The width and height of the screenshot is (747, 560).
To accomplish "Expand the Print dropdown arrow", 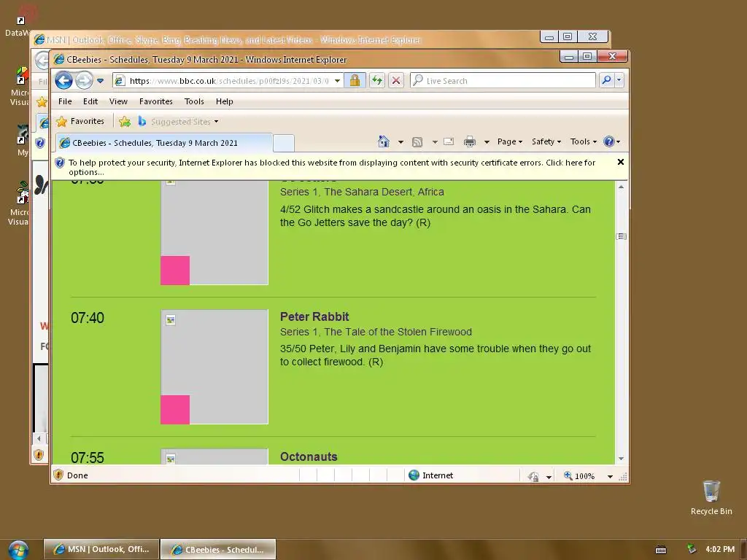I will [487, 142].
